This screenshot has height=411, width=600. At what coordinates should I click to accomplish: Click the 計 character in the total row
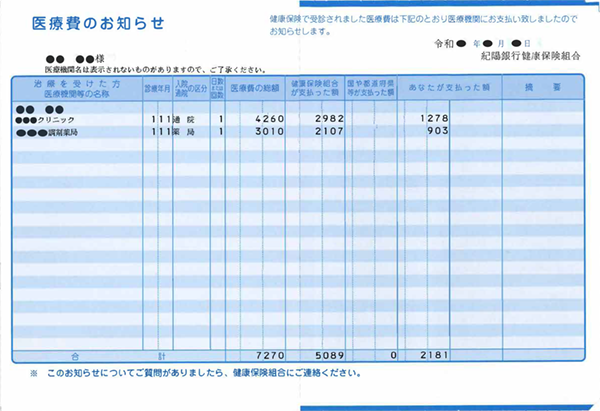[x=162, y=357]
